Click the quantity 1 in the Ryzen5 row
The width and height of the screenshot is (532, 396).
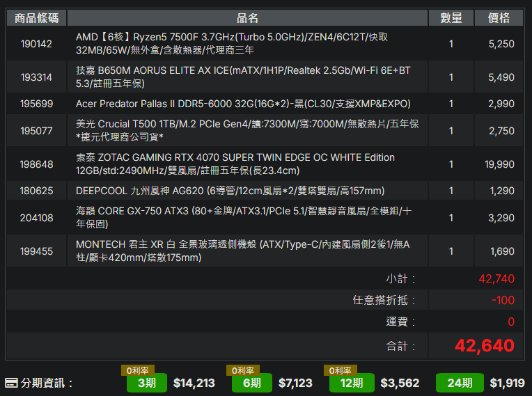(451, 44)
